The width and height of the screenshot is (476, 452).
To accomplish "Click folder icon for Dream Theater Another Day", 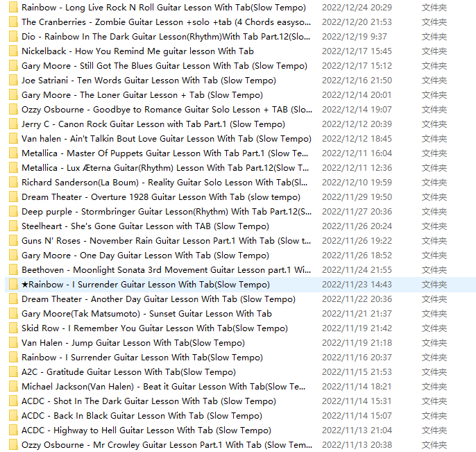I will [x=13, y=299].
